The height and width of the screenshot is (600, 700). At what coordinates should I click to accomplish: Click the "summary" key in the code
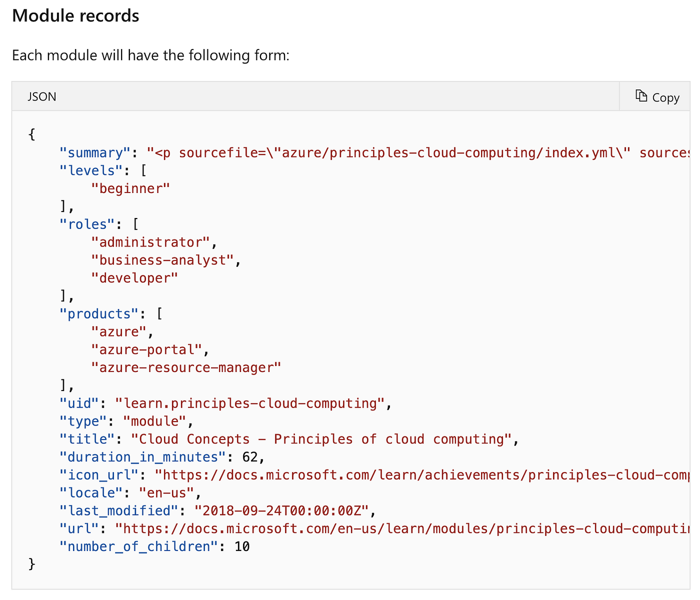click(x=93, y=152)
